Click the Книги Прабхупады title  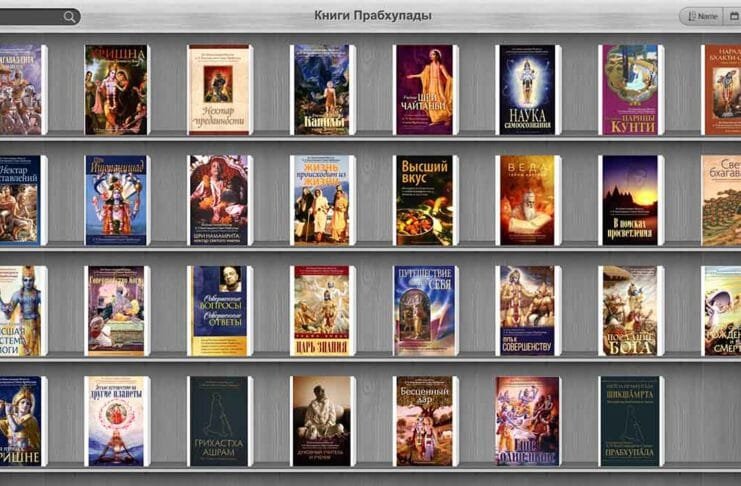(x=372, y=16)
